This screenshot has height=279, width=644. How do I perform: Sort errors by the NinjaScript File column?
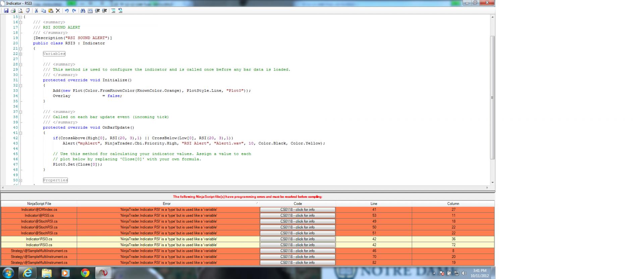coord(39,203)
